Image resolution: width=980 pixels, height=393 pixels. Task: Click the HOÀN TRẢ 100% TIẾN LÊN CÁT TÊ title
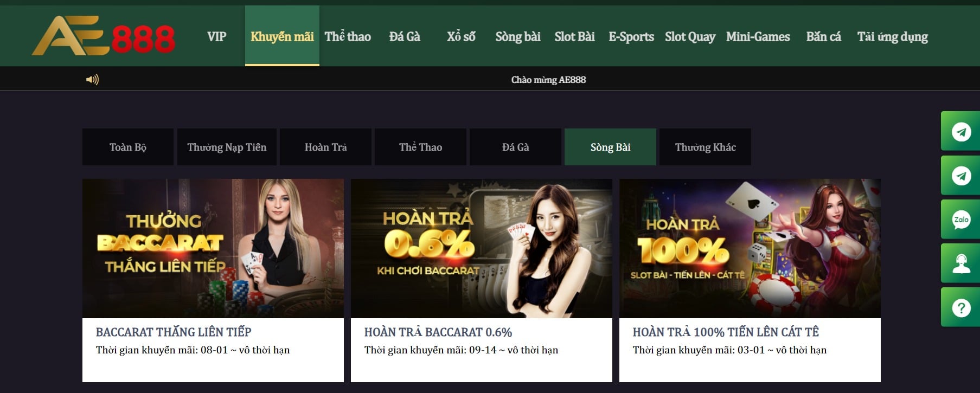tap(726, 332)
